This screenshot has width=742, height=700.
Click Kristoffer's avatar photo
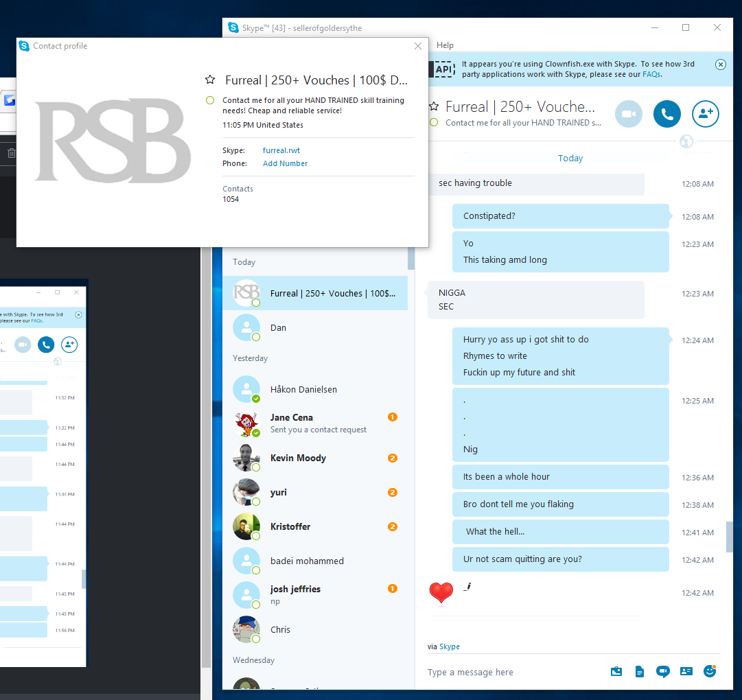(x=246, y=526)
